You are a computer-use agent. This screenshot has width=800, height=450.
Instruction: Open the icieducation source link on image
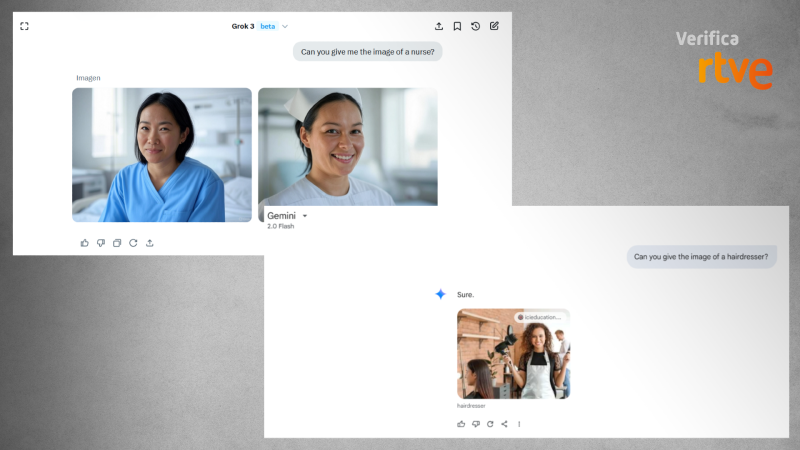click(x=541, y=317)
